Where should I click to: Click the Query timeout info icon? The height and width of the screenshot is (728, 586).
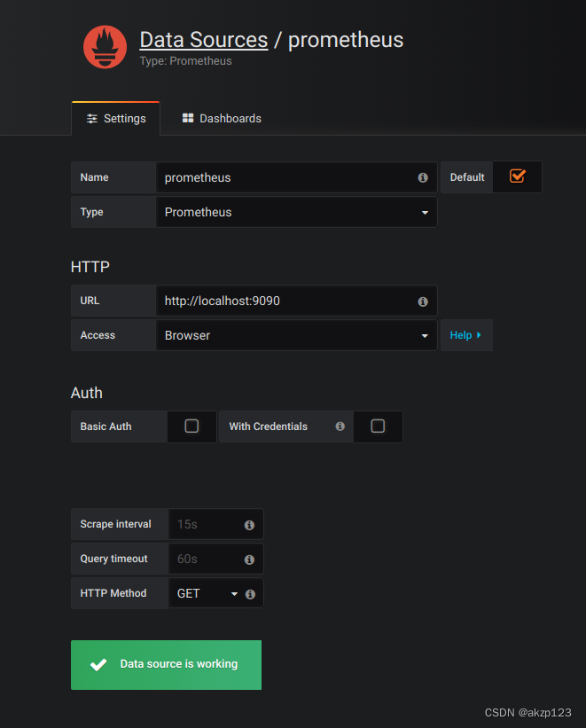pos(249,559)
